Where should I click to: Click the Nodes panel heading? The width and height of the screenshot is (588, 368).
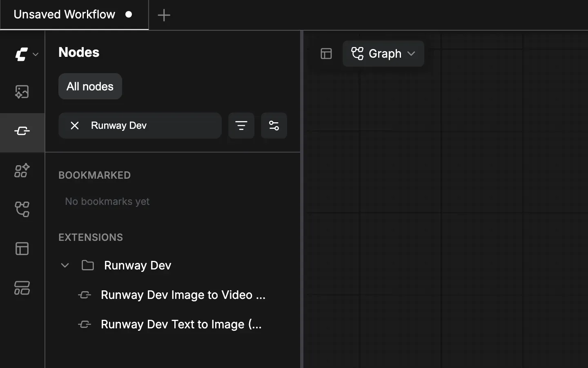pyautogui.click(x=79, y=52)
